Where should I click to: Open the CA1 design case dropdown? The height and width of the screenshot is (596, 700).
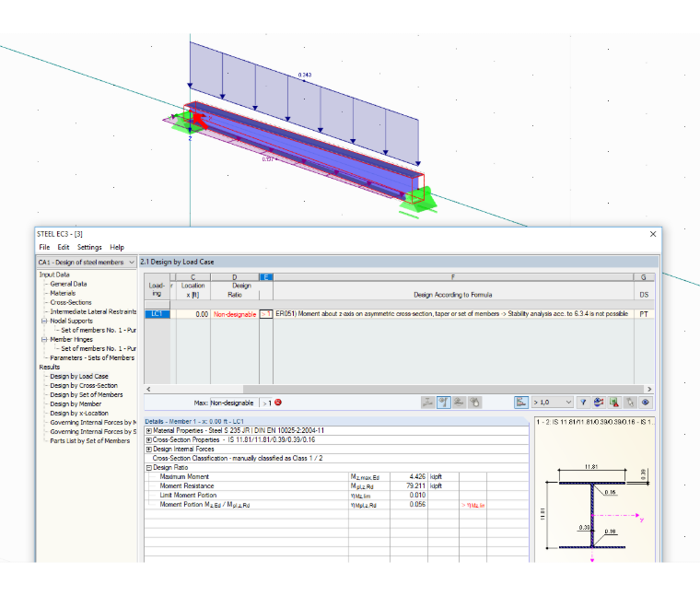87,262
